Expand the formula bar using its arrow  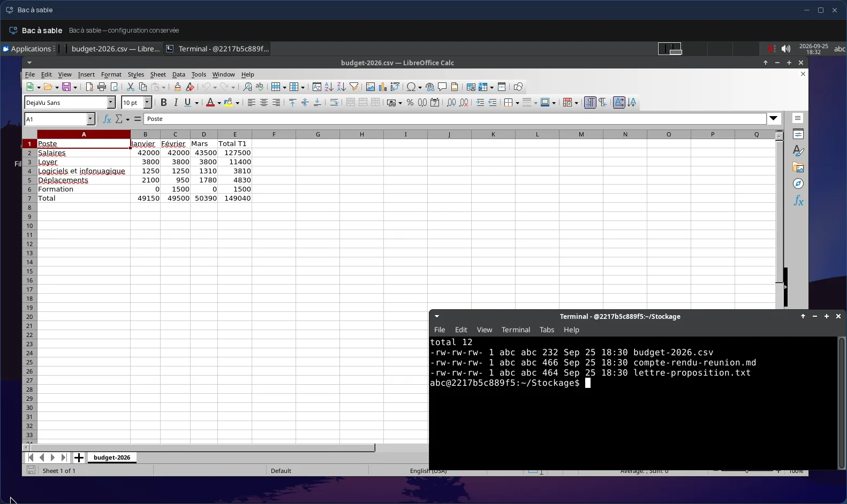[x=774, y=119]
